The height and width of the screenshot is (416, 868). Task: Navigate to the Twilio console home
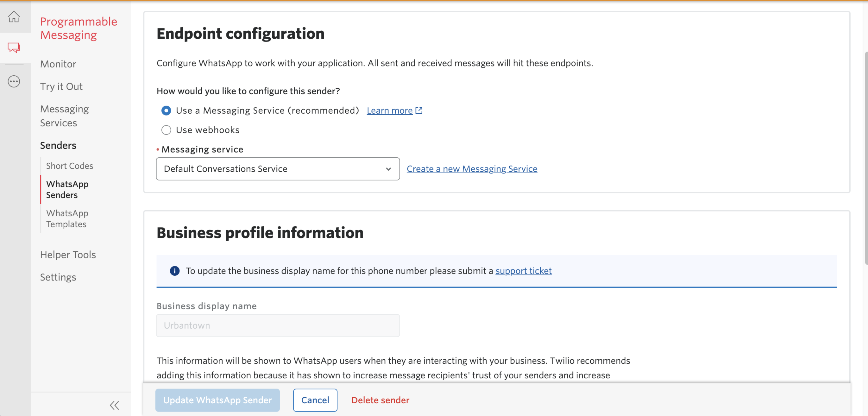tap(14, 16)
